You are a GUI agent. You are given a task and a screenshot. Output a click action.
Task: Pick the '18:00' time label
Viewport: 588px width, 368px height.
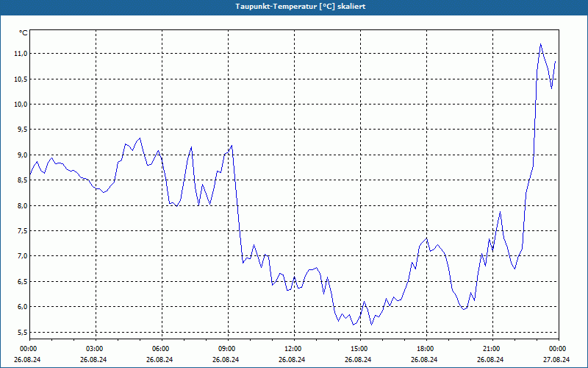(x=425, y=349)
